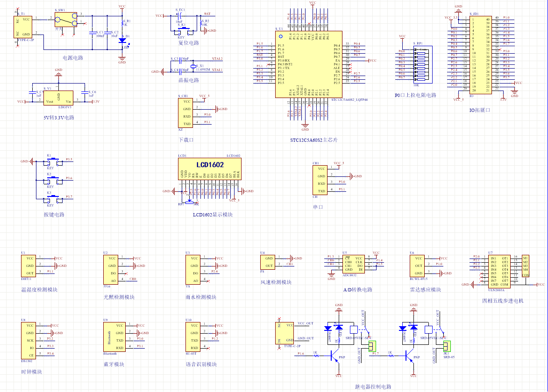The width and height of the screenshot is (548, 392).
Task: Click the 复位电路 label
Action: click(x=188, y=43)
